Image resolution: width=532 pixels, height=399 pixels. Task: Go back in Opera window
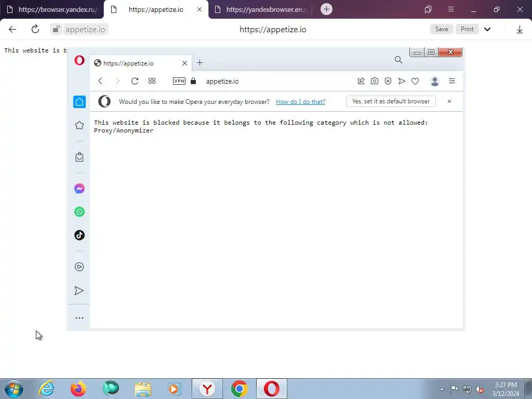(100, 81)
